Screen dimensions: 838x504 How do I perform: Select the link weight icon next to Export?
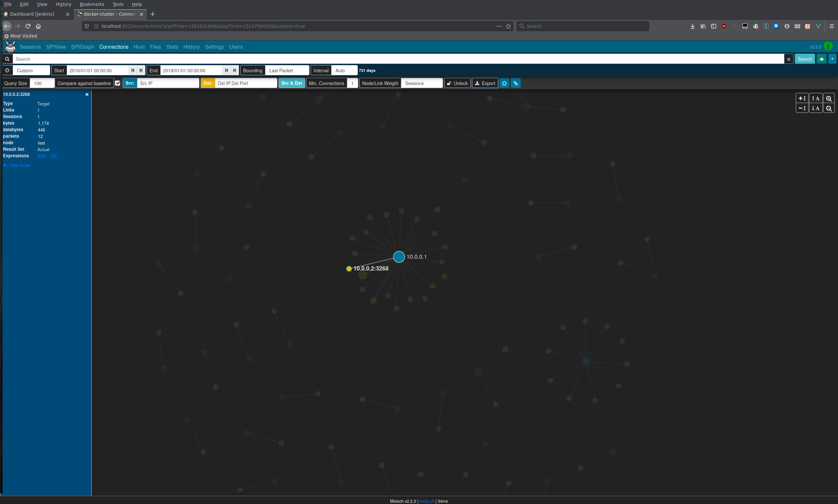515,83
